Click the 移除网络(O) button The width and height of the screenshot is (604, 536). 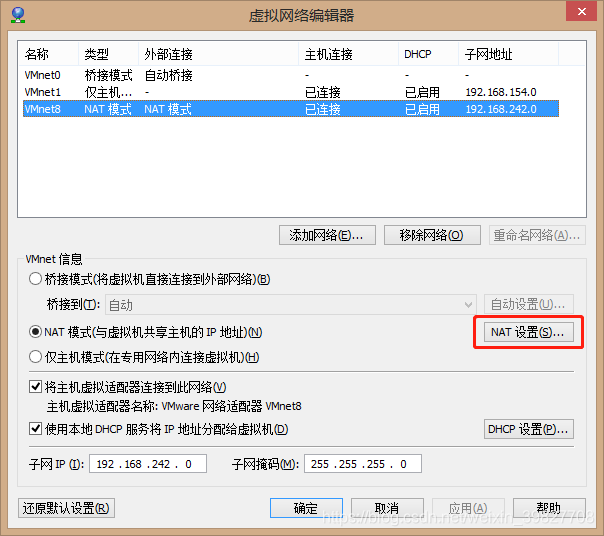(x=432, y=235)
